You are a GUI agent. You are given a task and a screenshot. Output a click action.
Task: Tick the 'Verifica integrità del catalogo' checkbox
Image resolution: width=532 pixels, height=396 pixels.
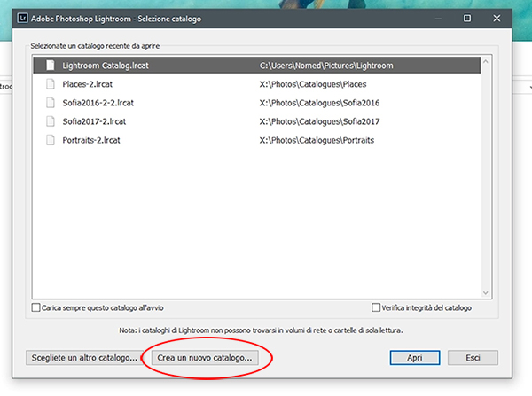[x=376, y=307]
